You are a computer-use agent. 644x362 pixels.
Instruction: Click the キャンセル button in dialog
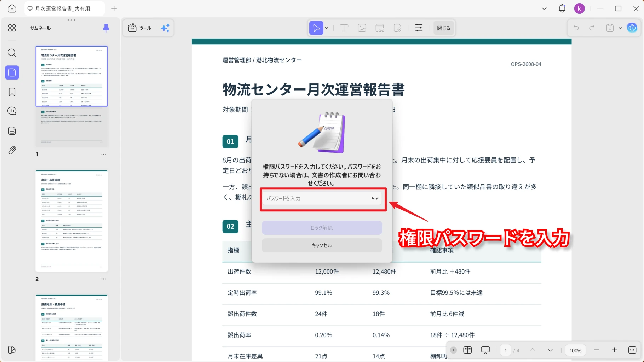322,245
